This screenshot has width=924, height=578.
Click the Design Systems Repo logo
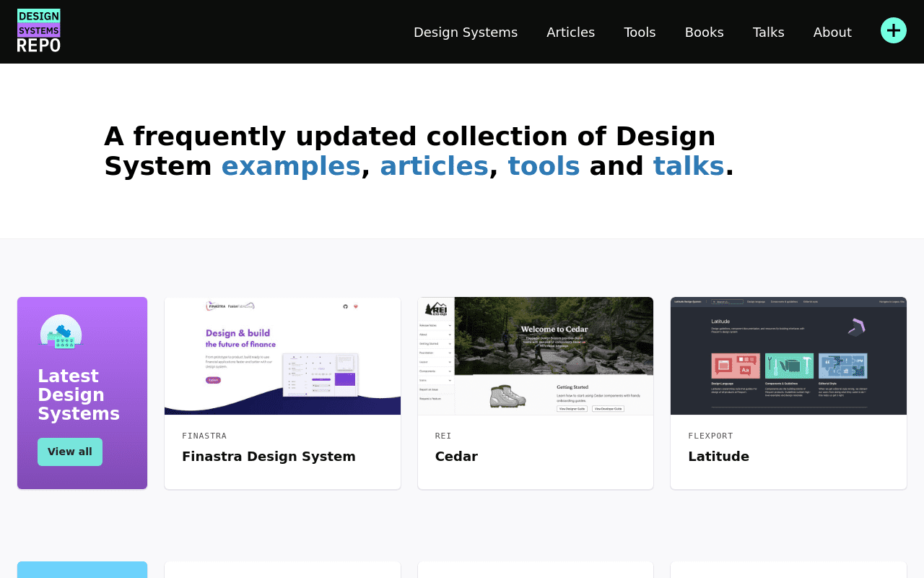point(39,30)
